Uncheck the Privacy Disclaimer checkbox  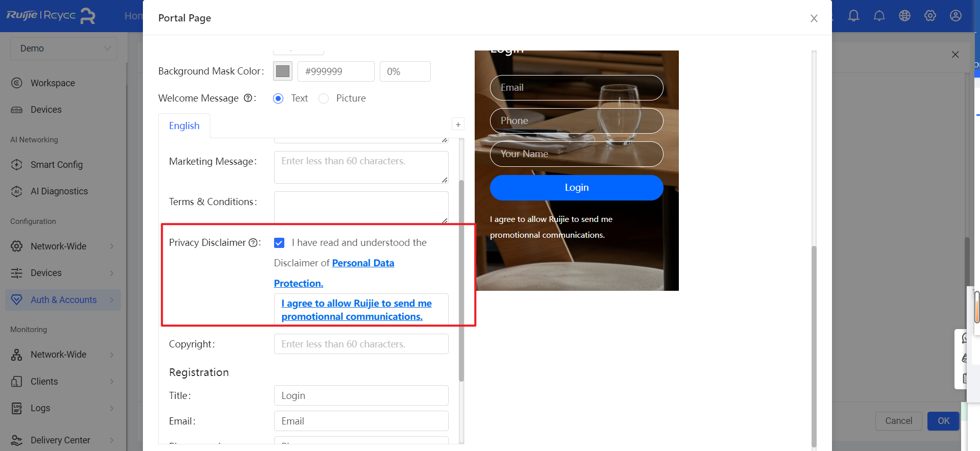click(x=279, y=243)
